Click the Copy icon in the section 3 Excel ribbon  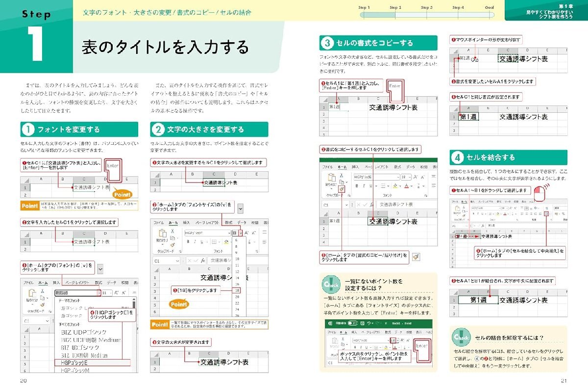coord(341,182)
